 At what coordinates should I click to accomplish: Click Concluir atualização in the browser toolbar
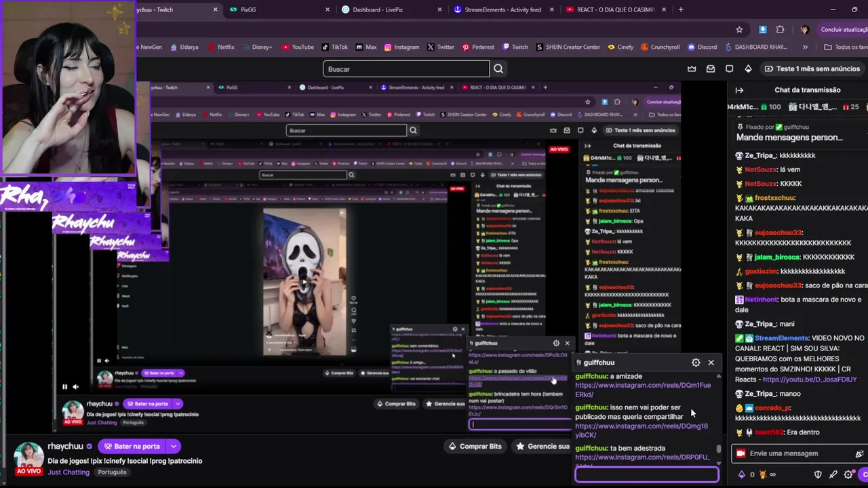click(844, 30)
